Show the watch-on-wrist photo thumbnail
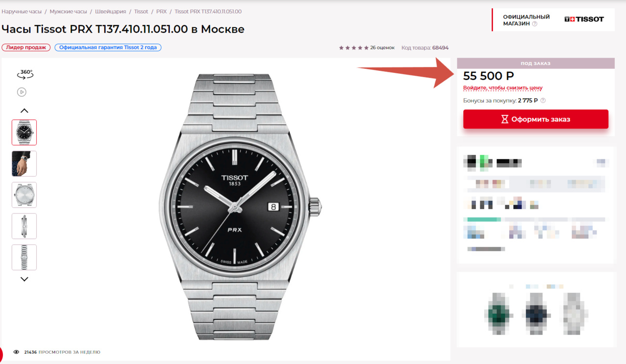Screen dimensions: 626x364 coord(24,164)
